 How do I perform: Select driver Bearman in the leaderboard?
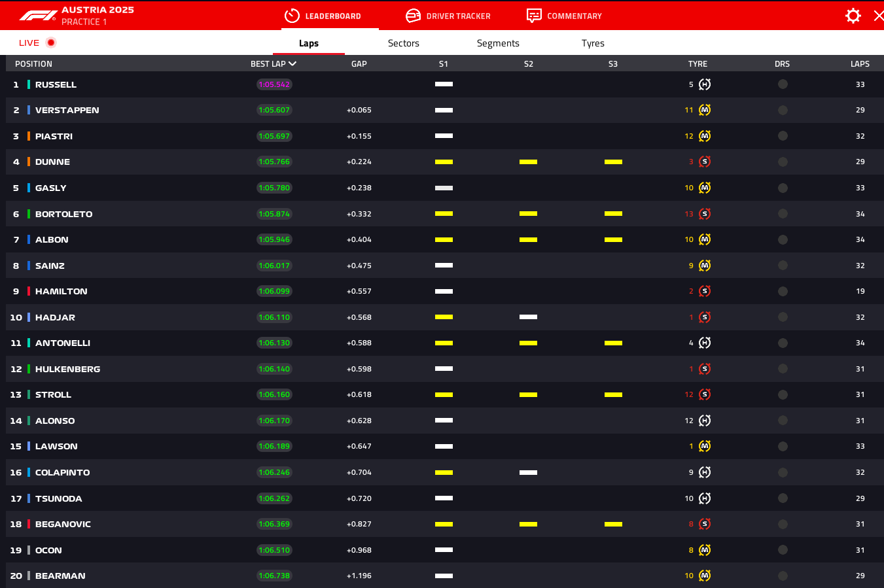coord(60,576)
